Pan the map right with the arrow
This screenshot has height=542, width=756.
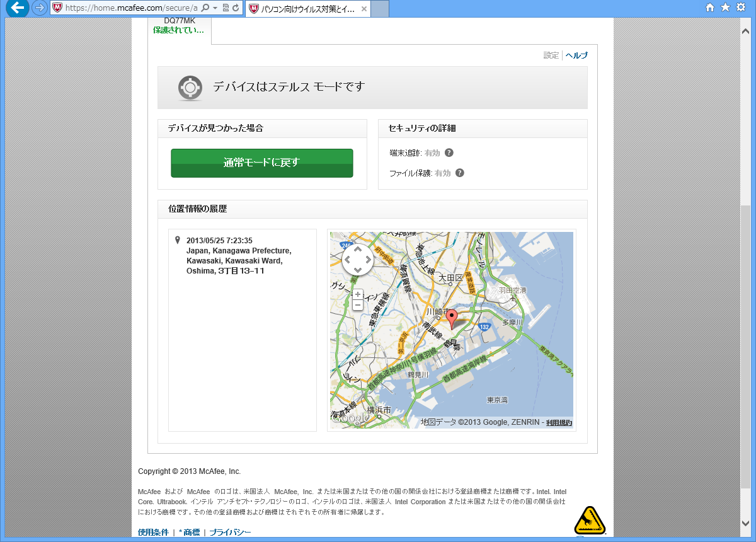point(369,259)
